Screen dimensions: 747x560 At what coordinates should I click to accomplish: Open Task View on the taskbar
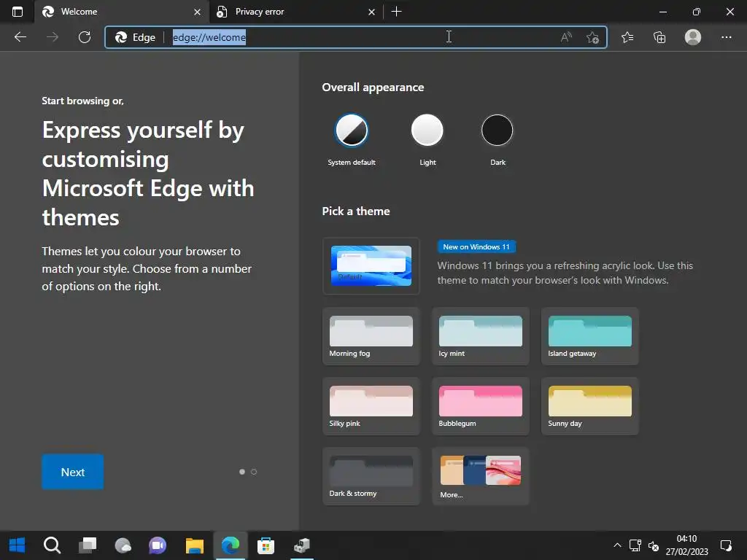pos(88,545)
